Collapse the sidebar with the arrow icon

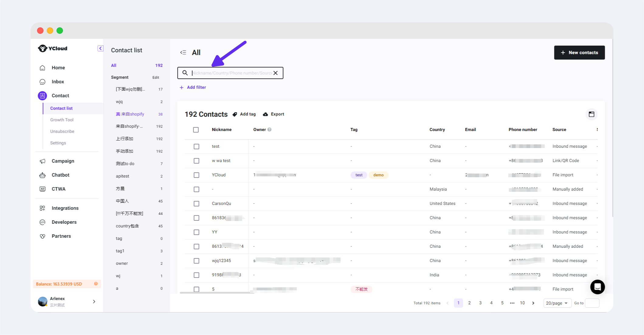pyautogui.click(x=100, y=48)
